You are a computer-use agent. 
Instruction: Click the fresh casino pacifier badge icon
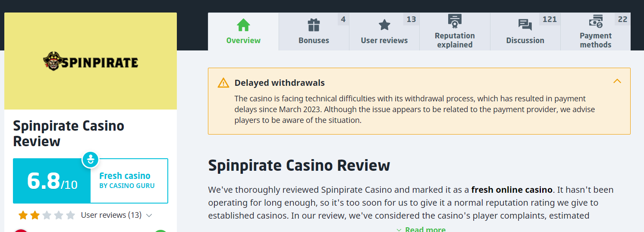point(91,160)
